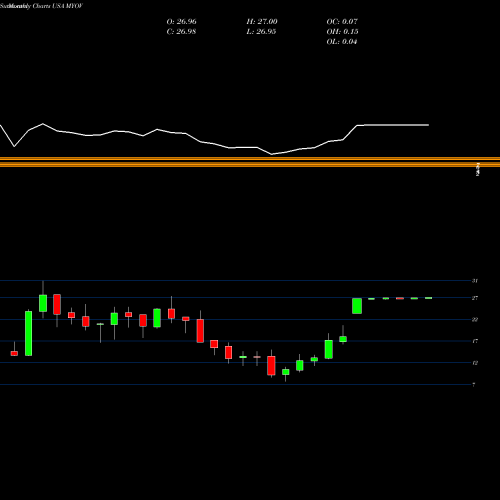Select the OL: 0.04 readout
Image resolution: width=500 pixels, height=500 pixels.
coord(342,42)
